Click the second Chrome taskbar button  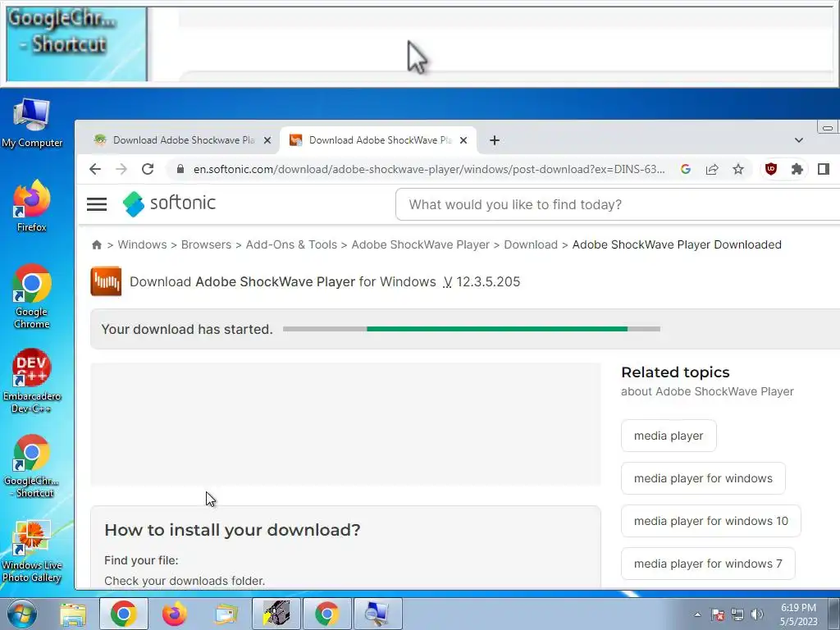[x=327, y=614]
